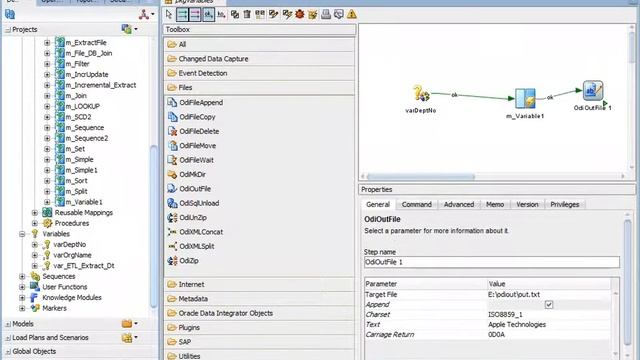Select the OdiOutFile tool in the toolbox
This screenshot has width=640, height=360.
click(x=195, y=189)
